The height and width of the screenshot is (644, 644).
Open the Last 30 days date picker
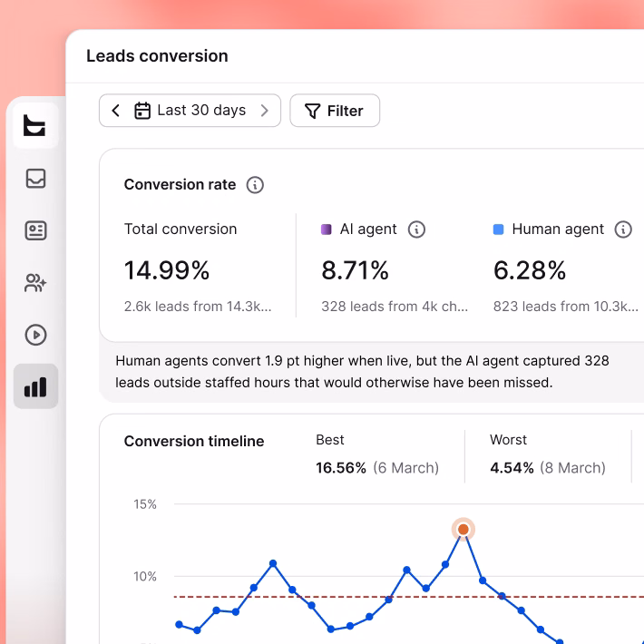click(190, 110)
